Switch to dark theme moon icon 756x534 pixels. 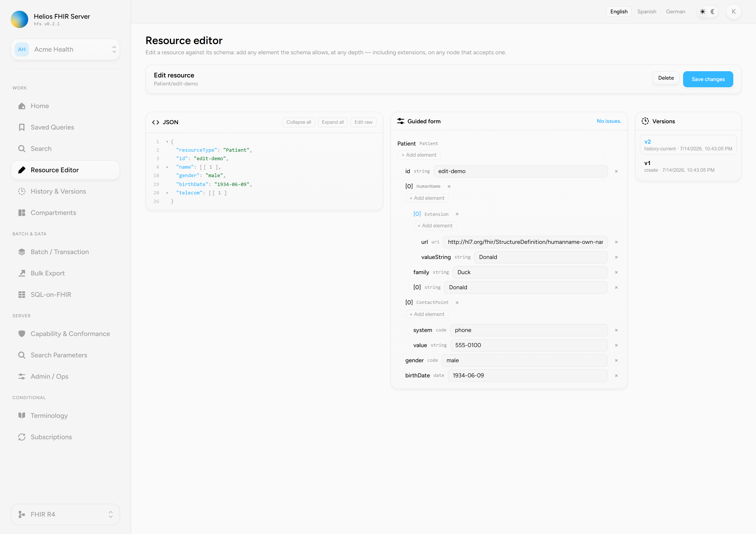tap(713, 12)
